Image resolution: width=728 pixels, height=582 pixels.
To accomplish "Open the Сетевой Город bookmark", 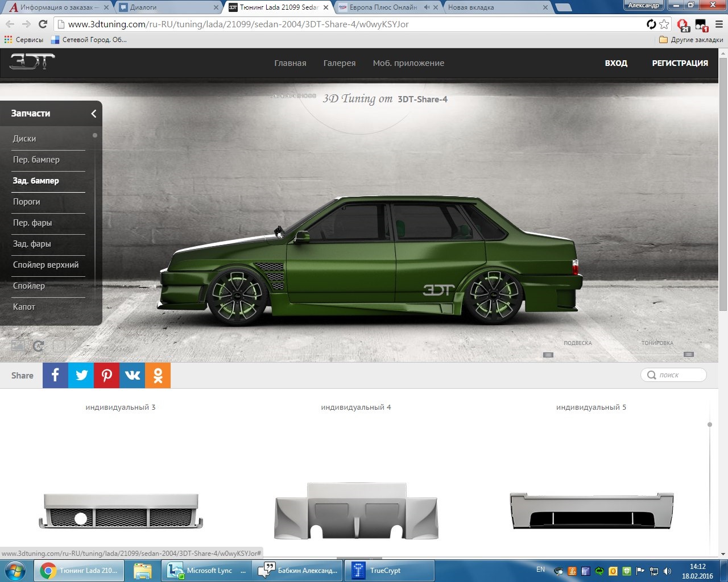I will click(89, 40).
